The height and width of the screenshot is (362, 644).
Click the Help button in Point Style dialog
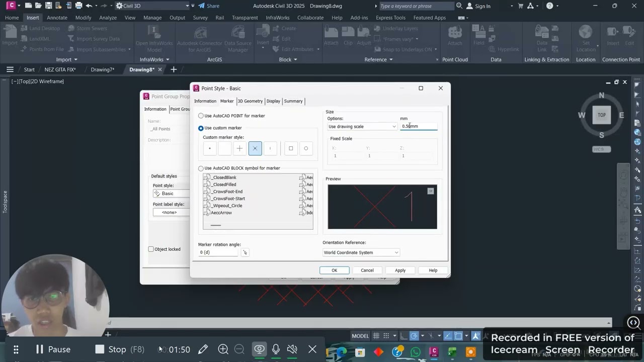(x=433, y=270)
